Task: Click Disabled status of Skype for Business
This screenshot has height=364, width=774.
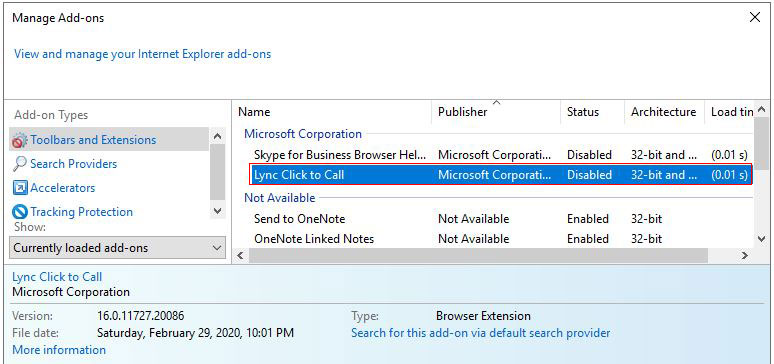Action: tap(589, 155)
